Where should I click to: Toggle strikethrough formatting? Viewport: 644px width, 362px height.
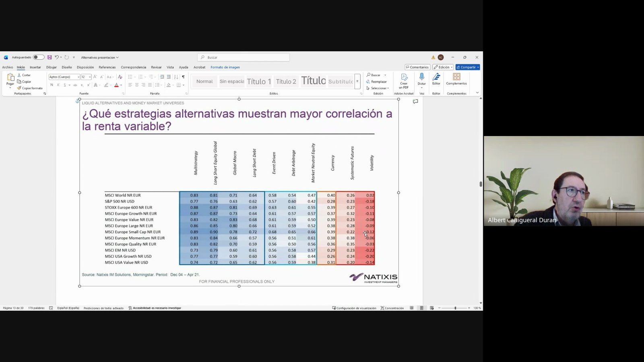click(75, 85)
